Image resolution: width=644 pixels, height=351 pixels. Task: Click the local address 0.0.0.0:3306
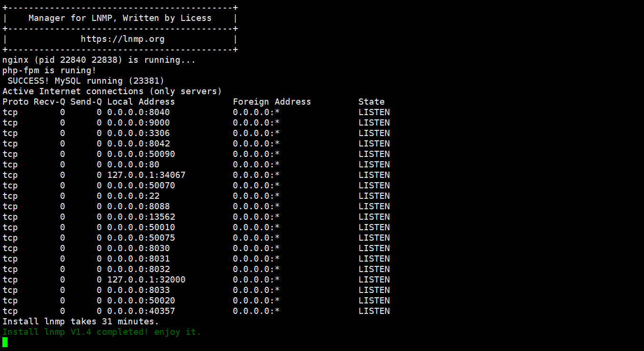point(138,133)
